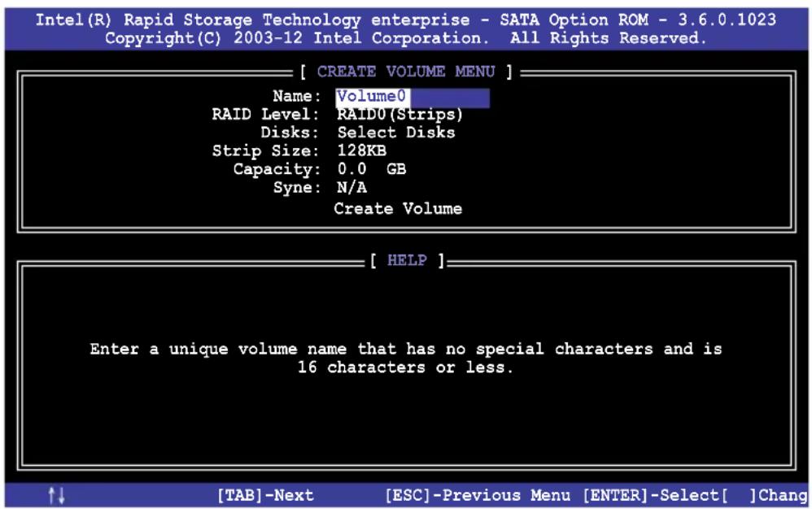812x509 pixels.
Task: Click the [ESC]-Previous Menu footer hint
Action: (478, 495)
